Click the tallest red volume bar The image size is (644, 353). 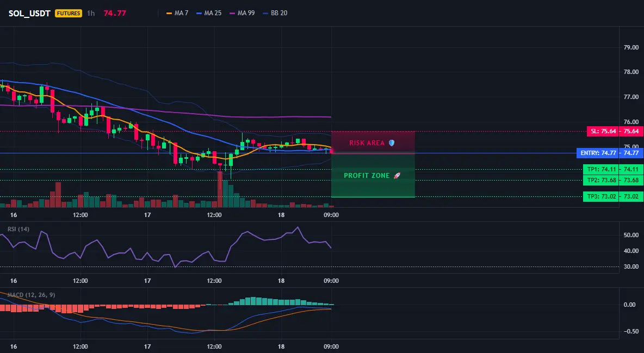[220, 189]
